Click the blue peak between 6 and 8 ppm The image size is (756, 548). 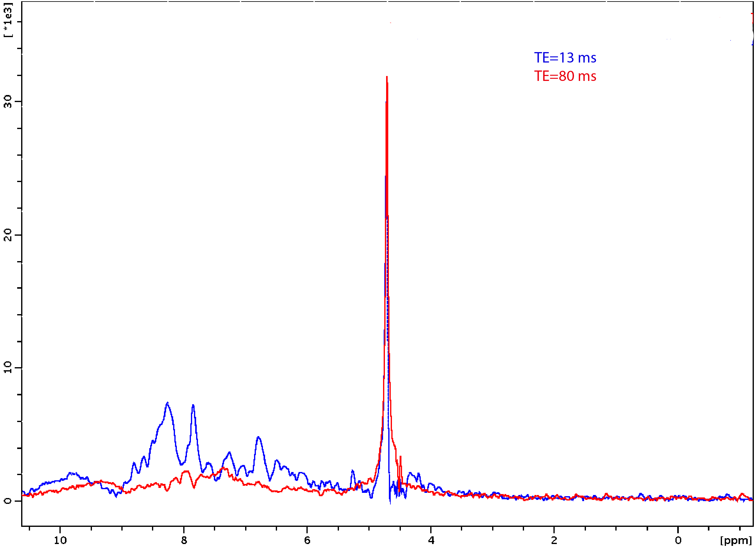point(258,437)
